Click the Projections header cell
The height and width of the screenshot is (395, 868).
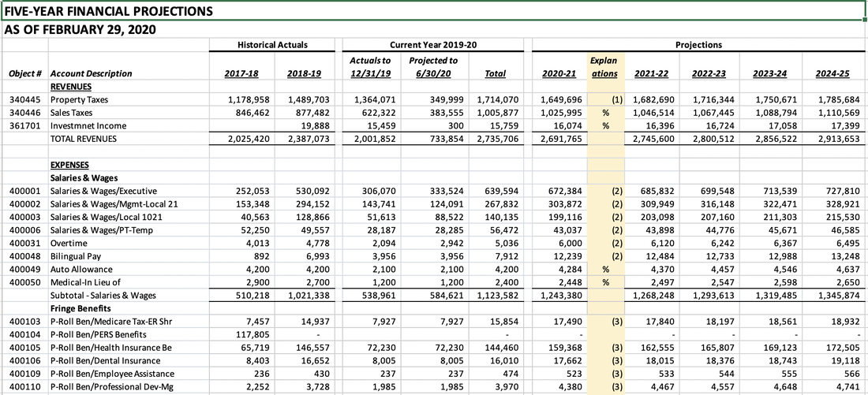click(x=698, y=45)
